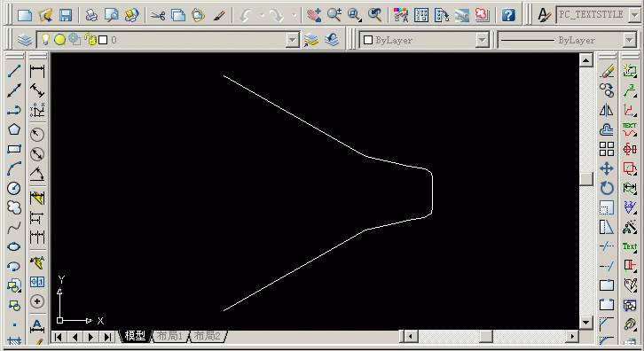Select the Aligned Dimension tool

coord(37,90)
